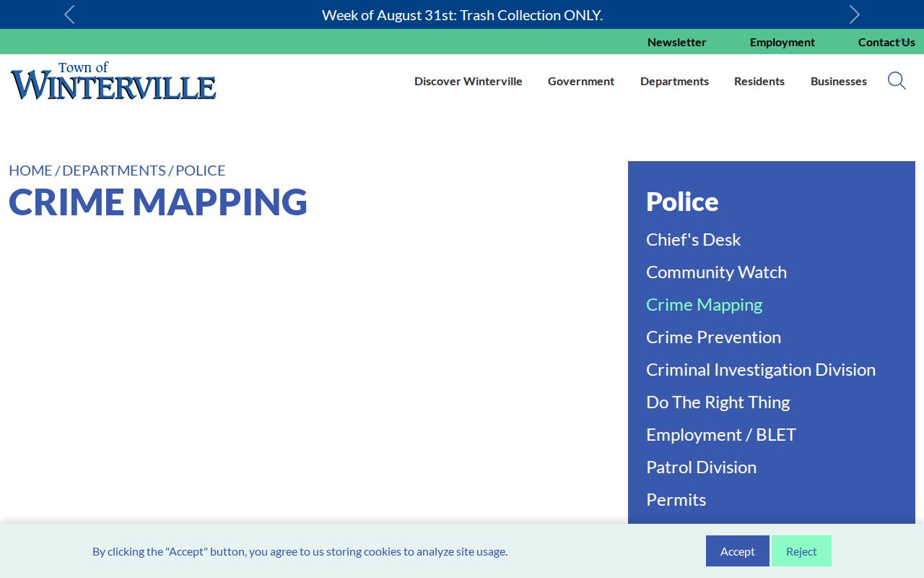Click the POLICE breadcrumb
Image resolution: width=924 pixels, height=578 pixels.
click(201, 171)
